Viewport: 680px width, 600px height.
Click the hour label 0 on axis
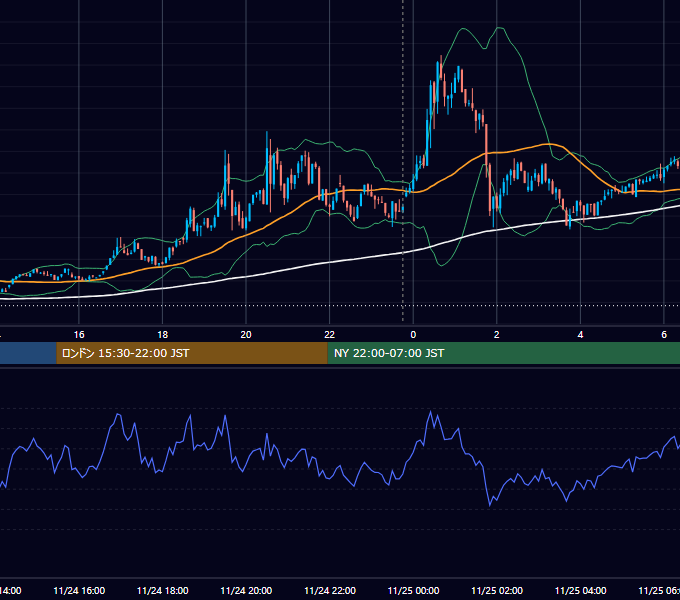click(413, 335)
